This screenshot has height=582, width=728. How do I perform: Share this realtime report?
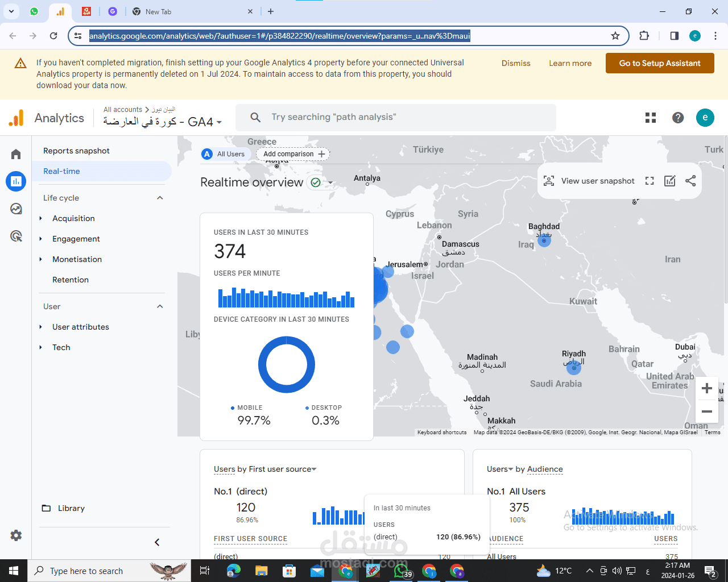point(690,181)
